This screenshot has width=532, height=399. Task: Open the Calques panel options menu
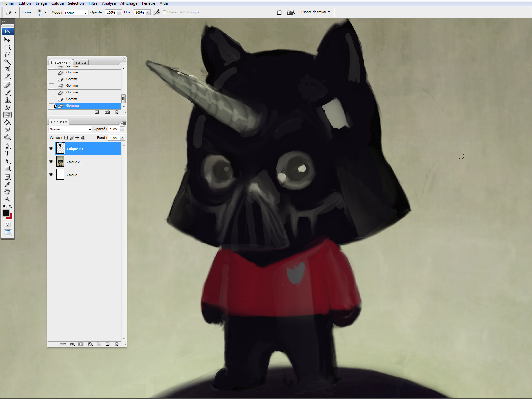pos(123,123)
